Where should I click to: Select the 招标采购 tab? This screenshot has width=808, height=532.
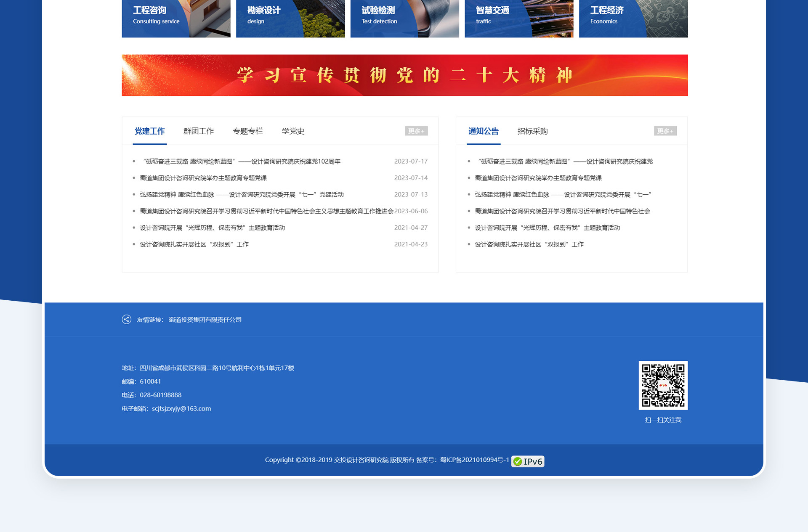(532, 131)
